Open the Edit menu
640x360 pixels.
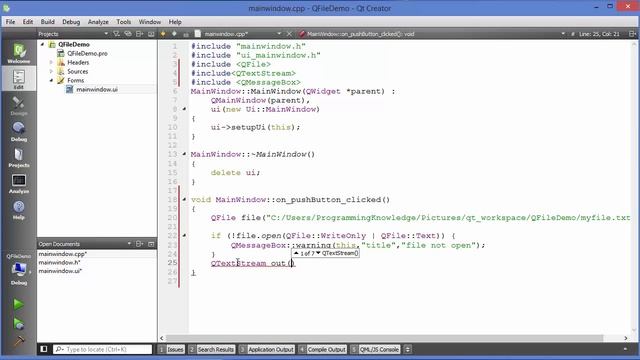coord(28,22)
